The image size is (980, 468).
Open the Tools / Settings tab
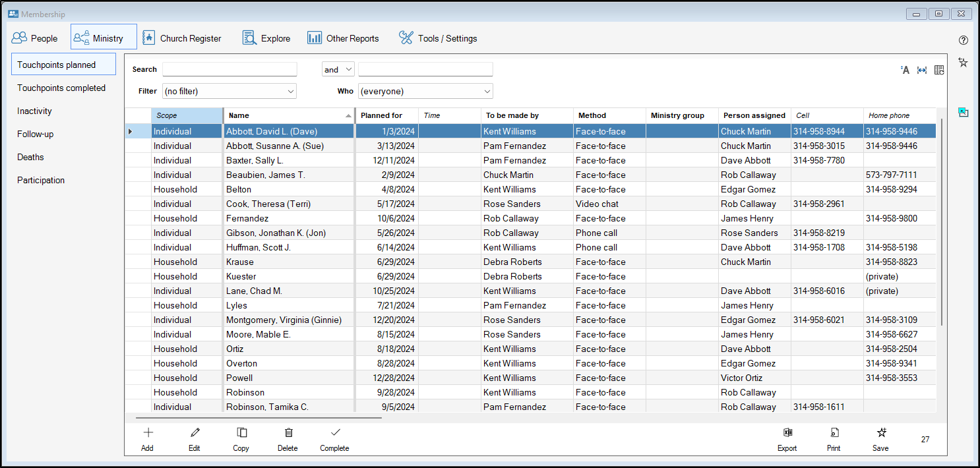pos(438,38)
